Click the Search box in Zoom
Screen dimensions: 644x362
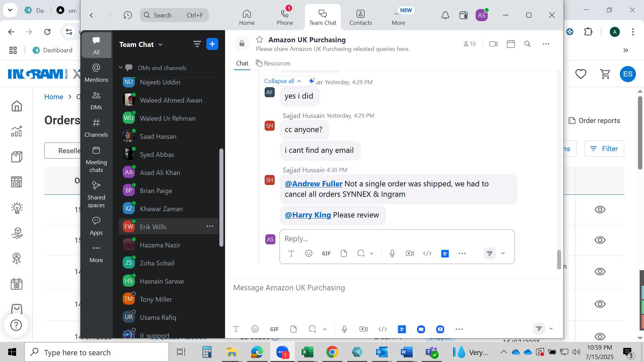(x=174, y=15)
